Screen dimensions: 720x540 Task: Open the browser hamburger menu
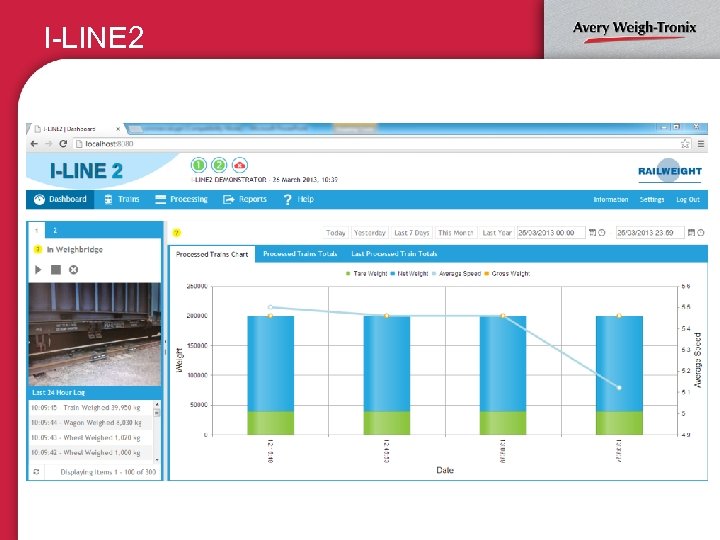click(701, 144)
